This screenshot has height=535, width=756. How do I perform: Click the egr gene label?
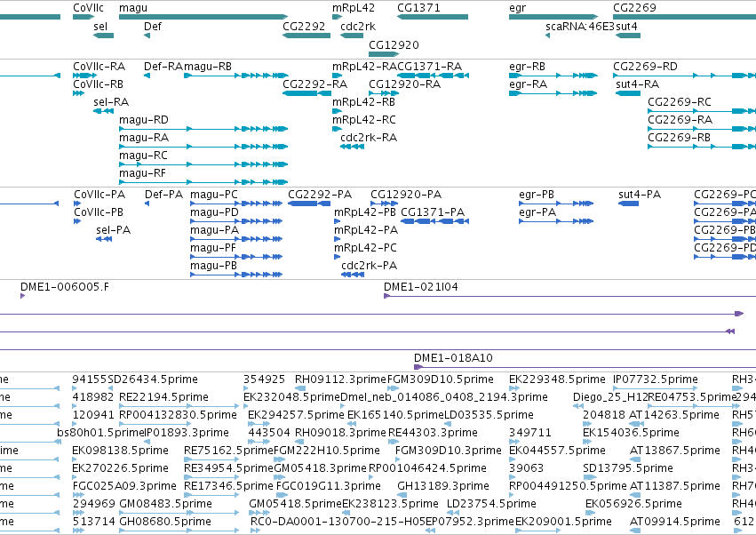coord(517,8)
